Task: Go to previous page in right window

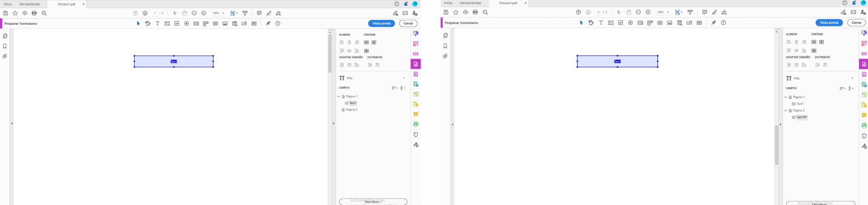Action: (x=578, y=12)
